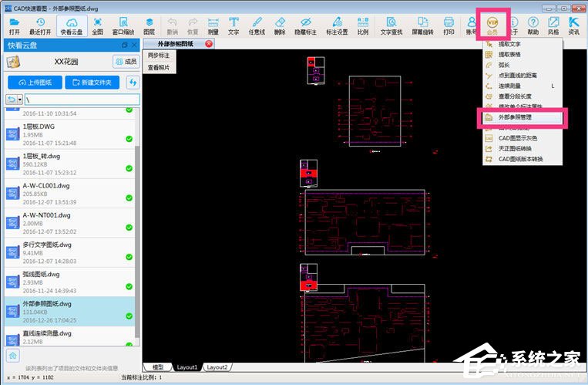Toggle the 快看云盘 cloud panel button
This screenshot has height=385, width=588.
tap(72, 26)
